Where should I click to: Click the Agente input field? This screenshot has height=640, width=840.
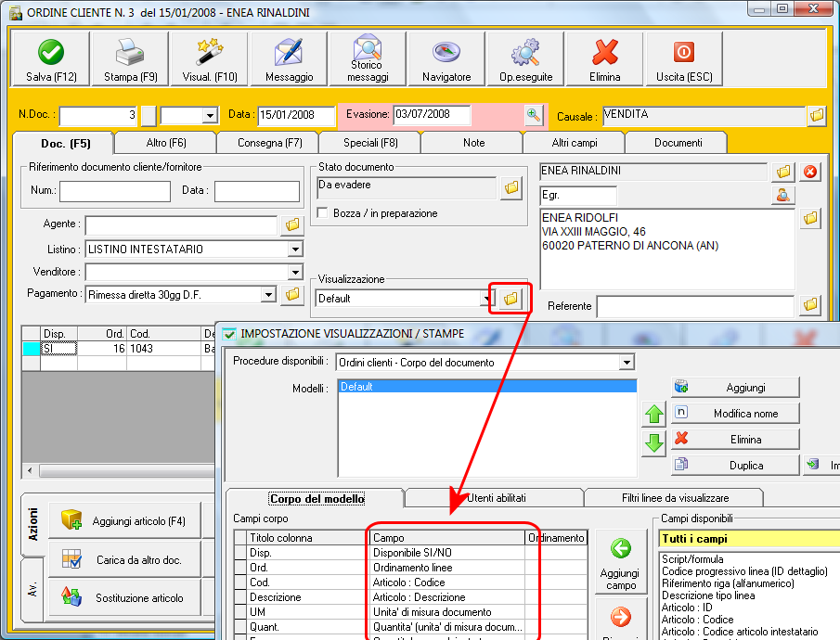[x=181, y=226]
